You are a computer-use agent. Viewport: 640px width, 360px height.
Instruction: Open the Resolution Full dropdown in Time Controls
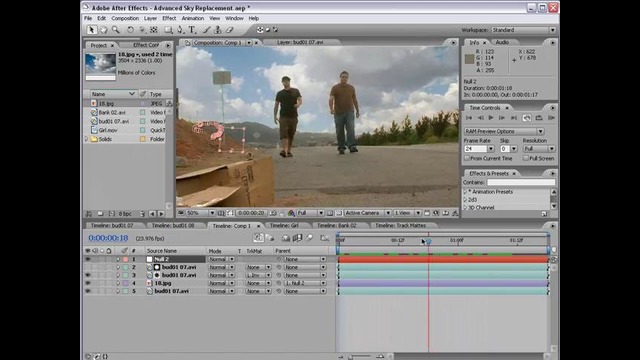(539, 149)
